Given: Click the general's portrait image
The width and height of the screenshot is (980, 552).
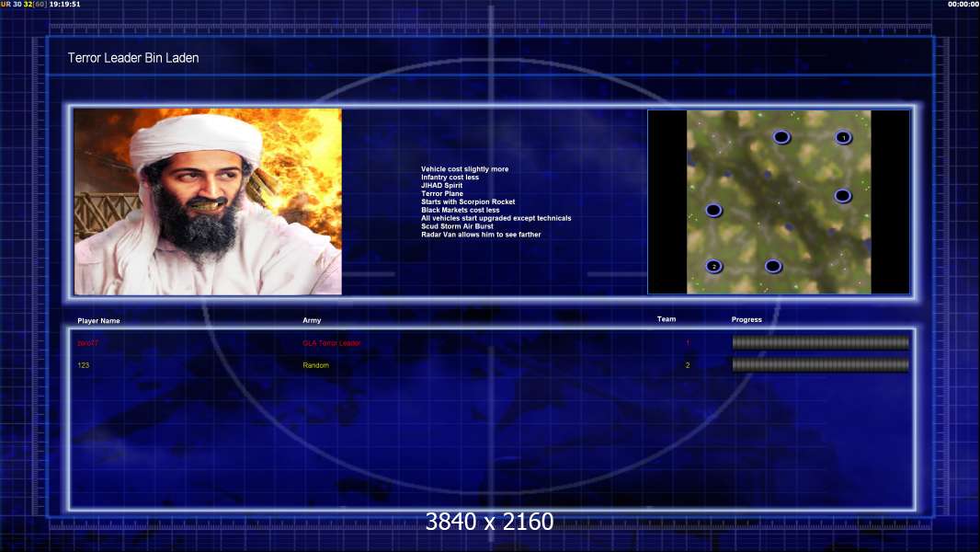Looking at the screenshot, I should tap(208, 201).
